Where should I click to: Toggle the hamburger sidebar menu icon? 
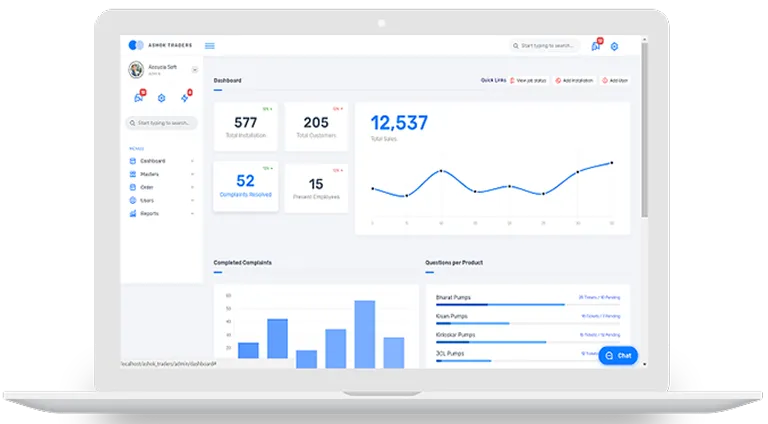tap(209, 46)
